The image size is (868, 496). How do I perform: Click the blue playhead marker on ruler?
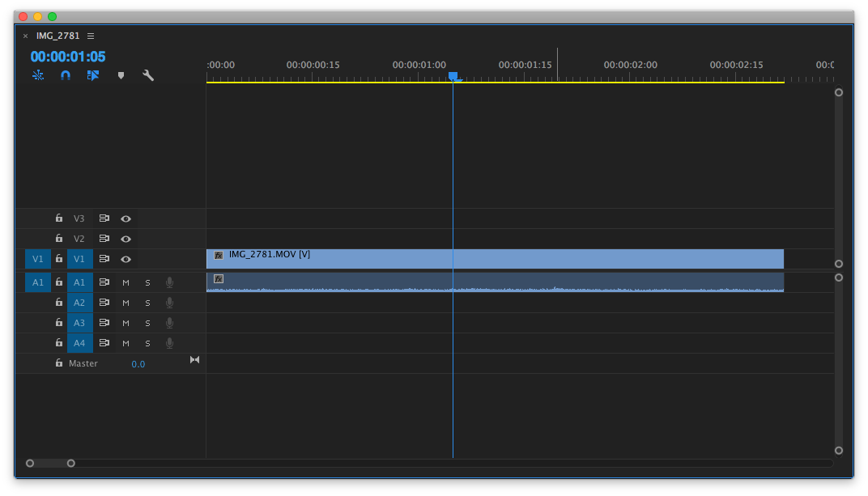453,76
